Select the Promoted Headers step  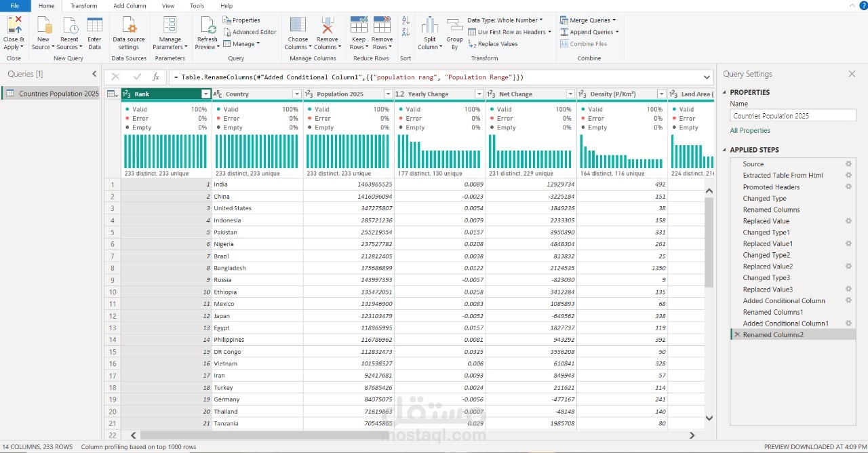tap(771, 187)
